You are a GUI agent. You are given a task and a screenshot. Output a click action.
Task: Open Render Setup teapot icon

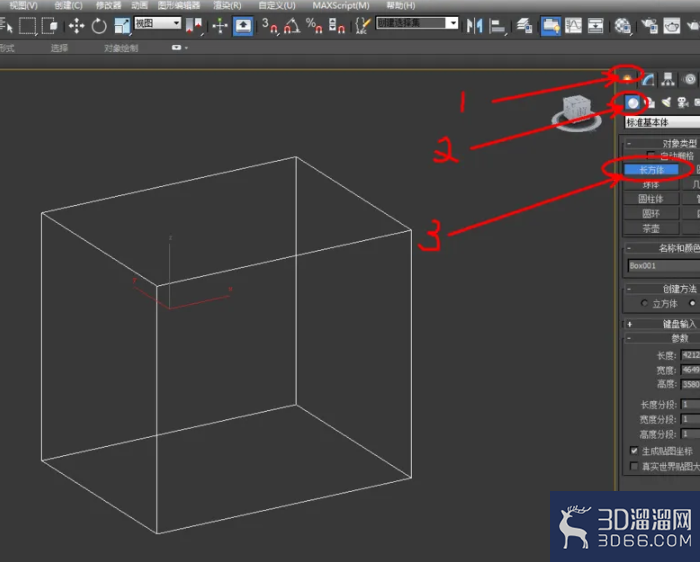coord(650,25)
